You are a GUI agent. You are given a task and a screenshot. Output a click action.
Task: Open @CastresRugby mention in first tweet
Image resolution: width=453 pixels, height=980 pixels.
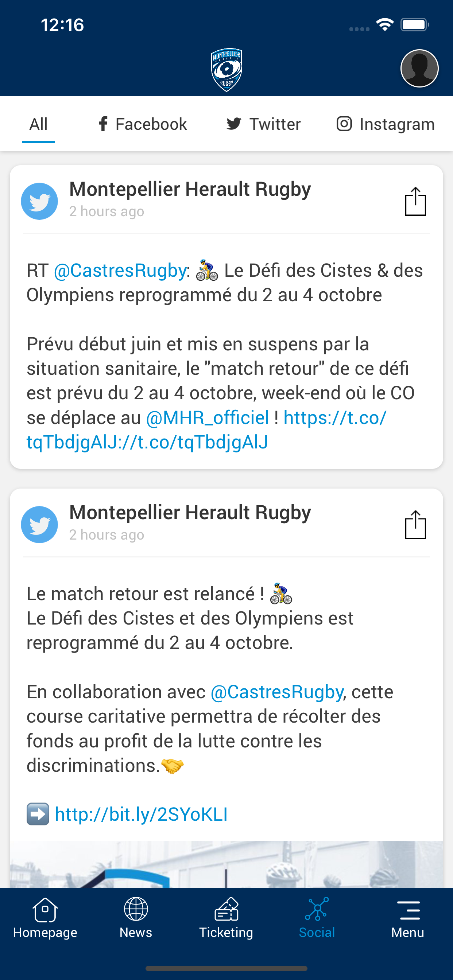[x=120, y=271]
